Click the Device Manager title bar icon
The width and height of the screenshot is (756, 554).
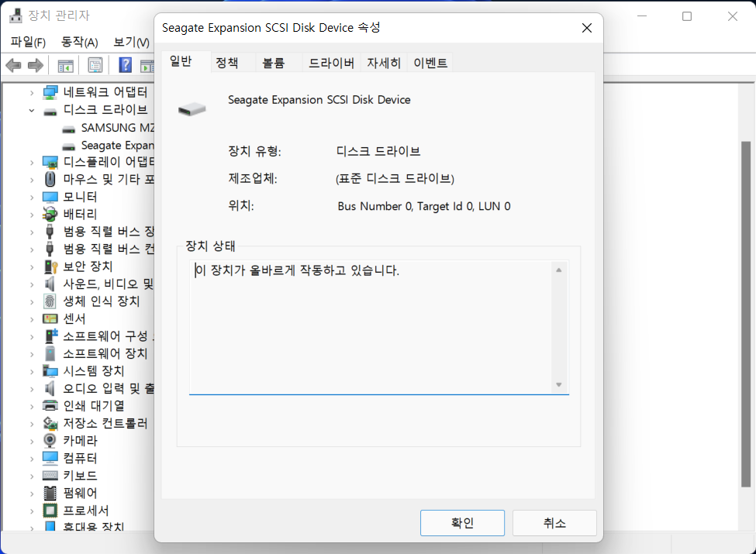coord(16,15)
